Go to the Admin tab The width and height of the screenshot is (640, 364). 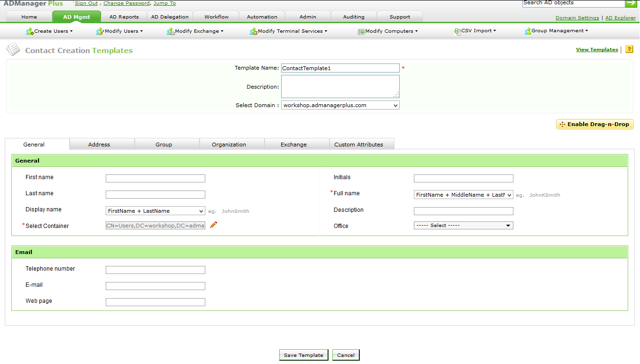click(308, 17)
